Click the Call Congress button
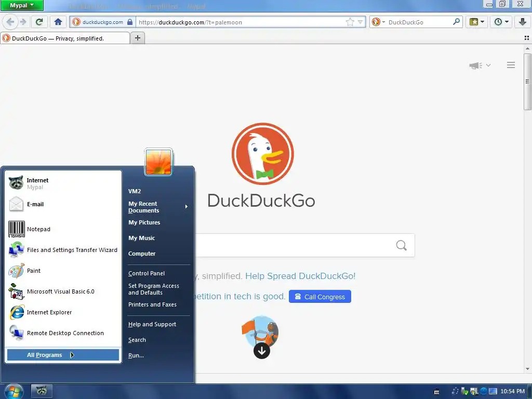Screen dimensions: 532x399 [320, 297]
